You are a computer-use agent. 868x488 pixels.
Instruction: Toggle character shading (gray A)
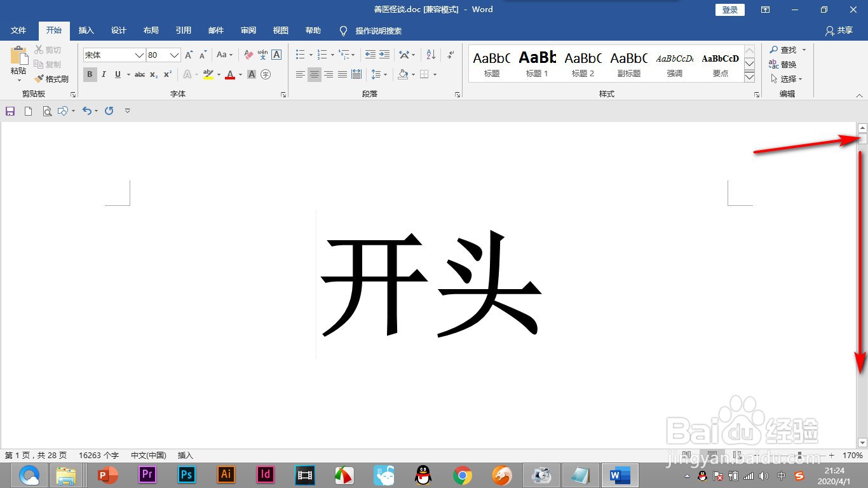(x=252, y=74)
